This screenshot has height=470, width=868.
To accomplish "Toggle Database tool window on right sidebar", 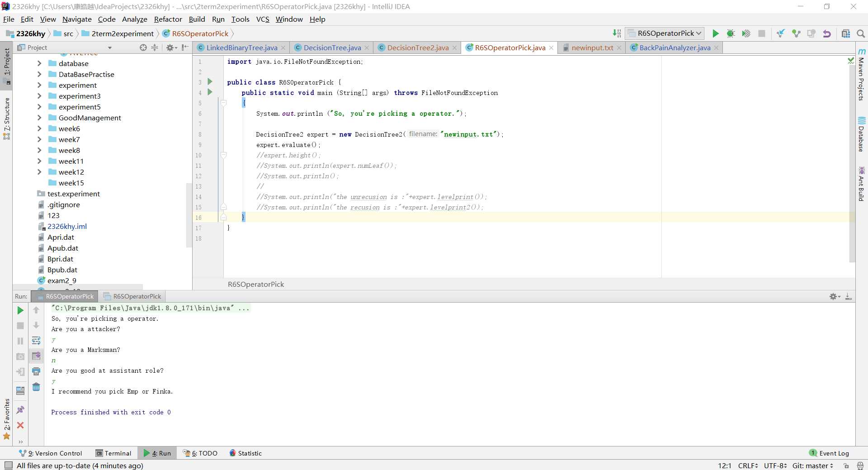I will [x=862, y=135].
